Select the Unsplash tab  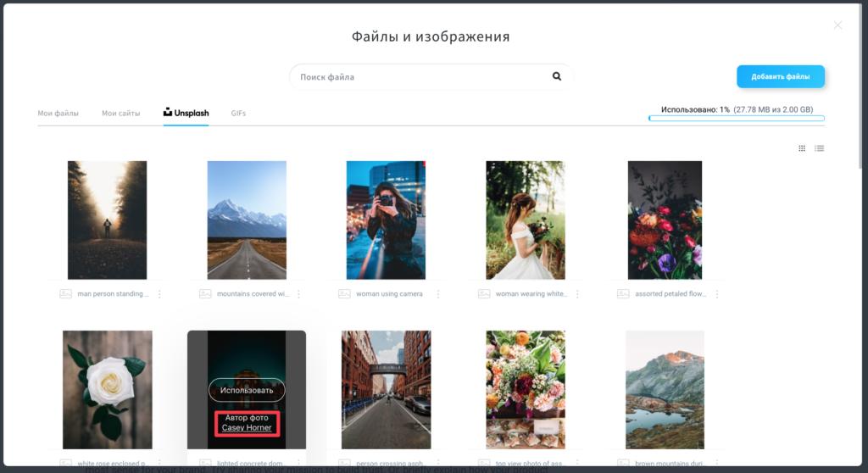coord(186,113)
